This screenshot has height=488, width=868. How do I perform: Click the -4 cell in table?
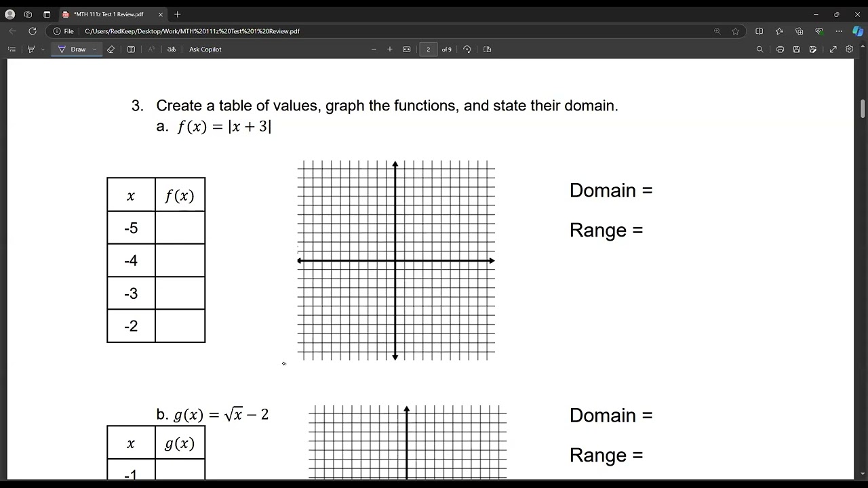[131, 260]
